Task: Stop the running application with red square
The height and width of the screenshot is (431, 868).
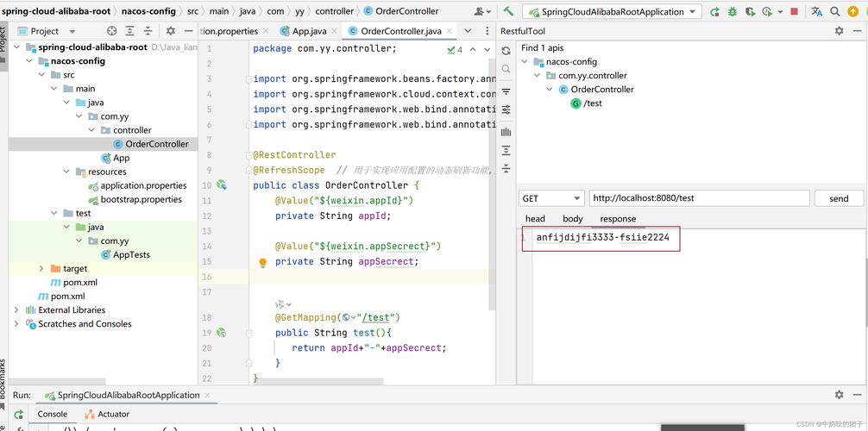Action: tap(795, 11)
